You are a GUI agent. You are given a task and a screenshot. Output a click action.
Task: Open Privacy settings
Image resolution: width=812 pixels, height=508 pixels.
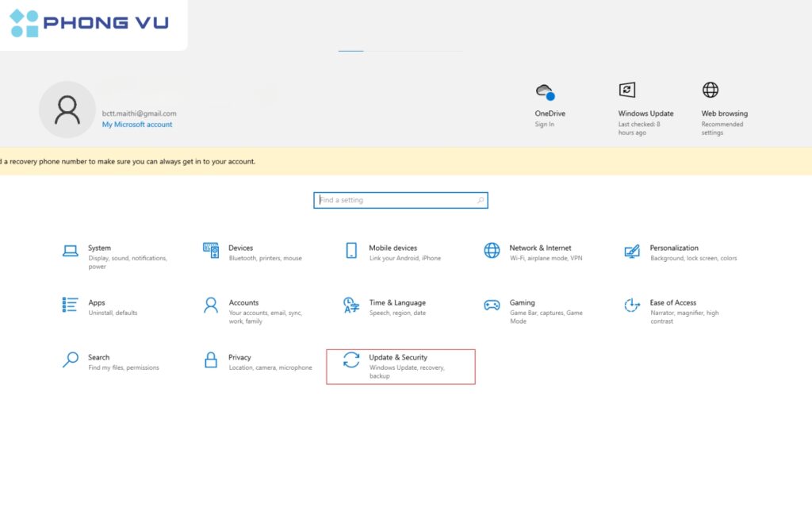pos(240,357)
